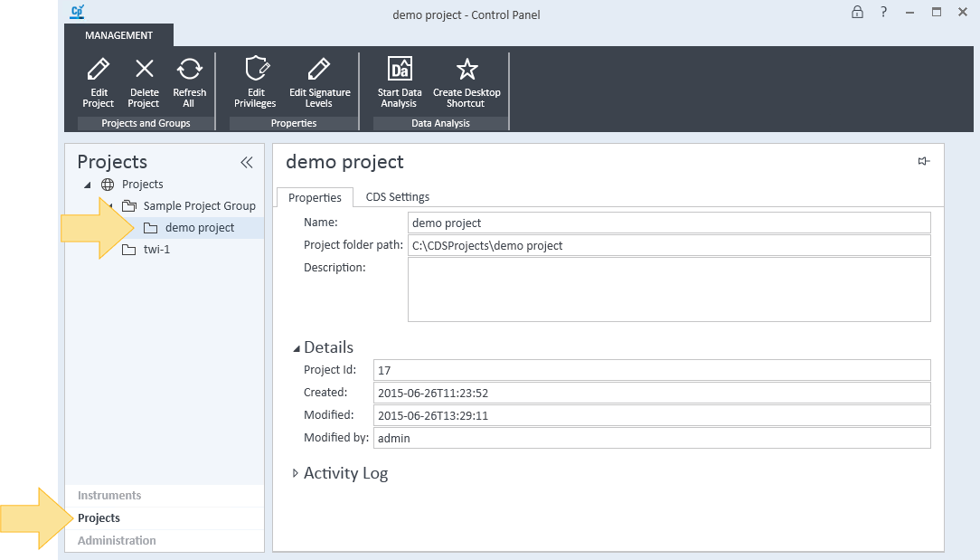
Task: Select Projects root label in tree
Action: 143,185
